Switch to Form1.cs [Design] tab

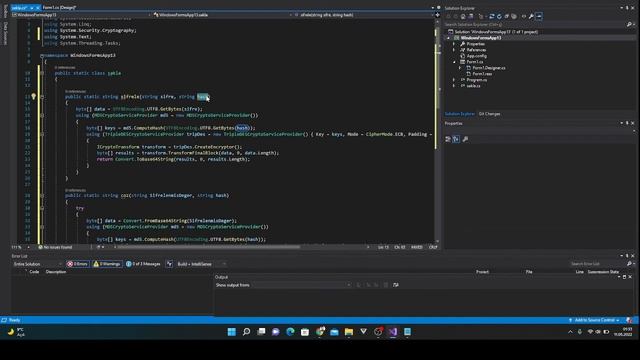pos(59,7)
